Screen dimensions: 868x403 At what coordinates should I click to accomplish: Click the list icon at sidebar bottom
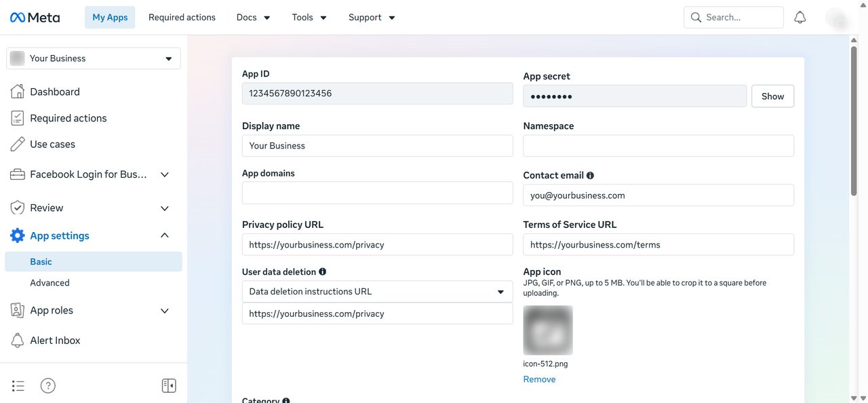[18, 386]
